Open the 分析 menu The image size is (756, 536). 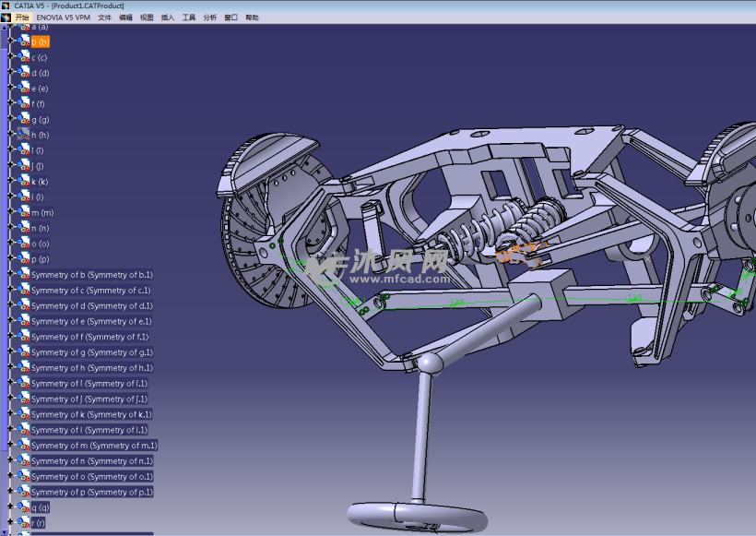click(x=209, y=18)
